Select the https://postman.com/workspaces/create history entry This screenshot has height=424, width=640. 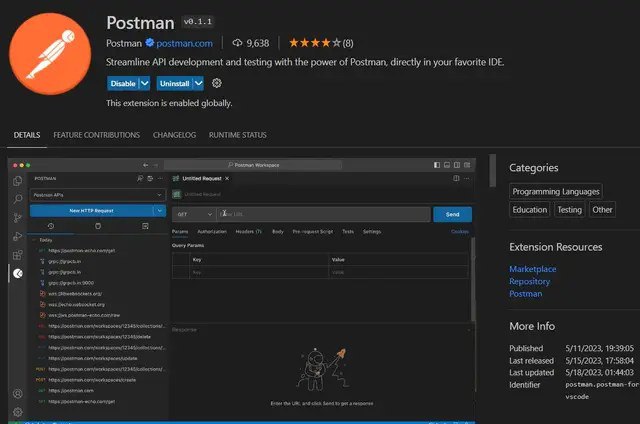tap(92, 380)
